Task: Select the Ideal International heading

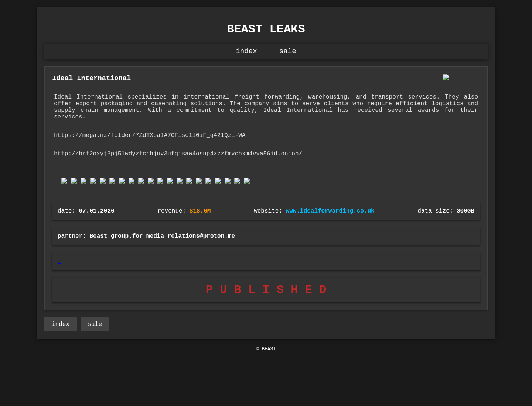Action: (91, 78)
